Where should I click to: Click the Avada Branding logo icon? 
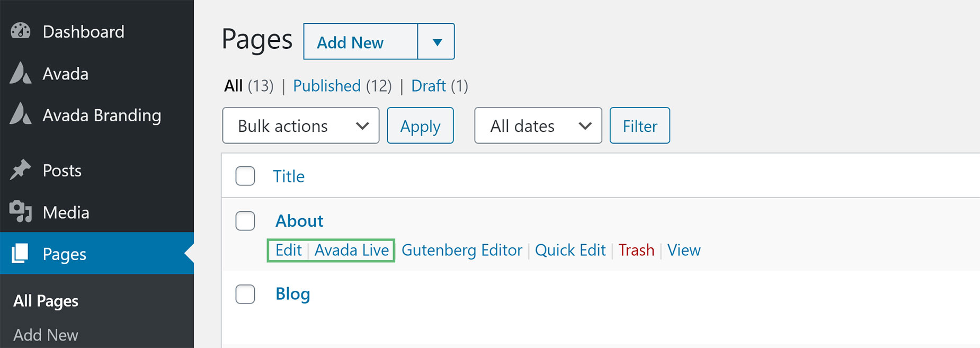(21, 114)
